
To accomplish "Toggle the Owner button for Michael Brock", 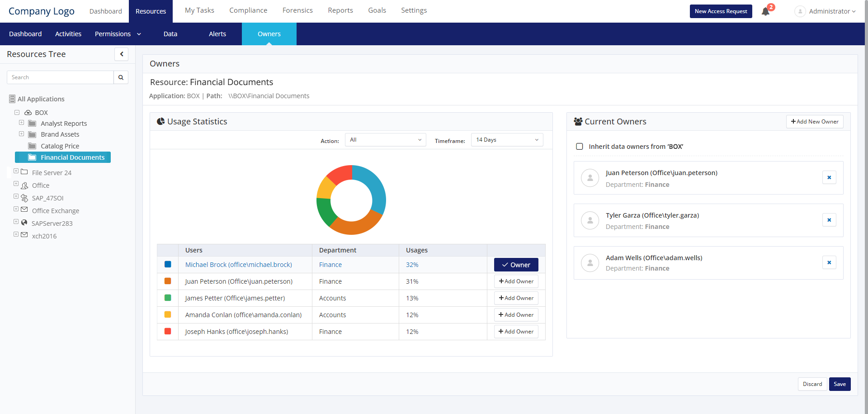I will coord(516,265).
